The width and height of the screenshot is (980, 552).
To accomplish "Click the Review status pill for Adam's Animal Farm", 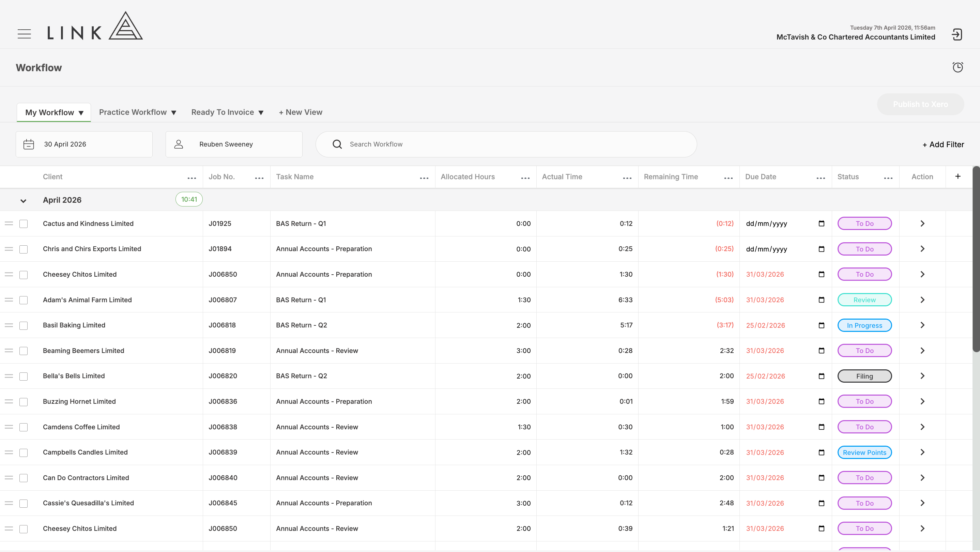I will [x=864, y=300].
